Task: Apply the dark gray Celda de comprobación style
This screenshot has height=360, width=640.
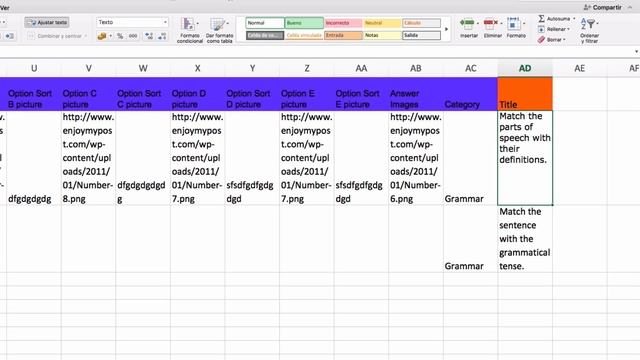Action: tap(265, 35)
